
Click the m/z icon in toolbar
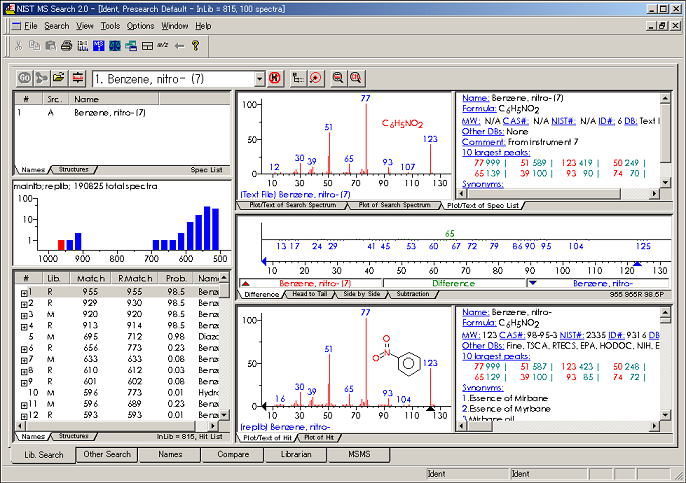pos(163,45)
